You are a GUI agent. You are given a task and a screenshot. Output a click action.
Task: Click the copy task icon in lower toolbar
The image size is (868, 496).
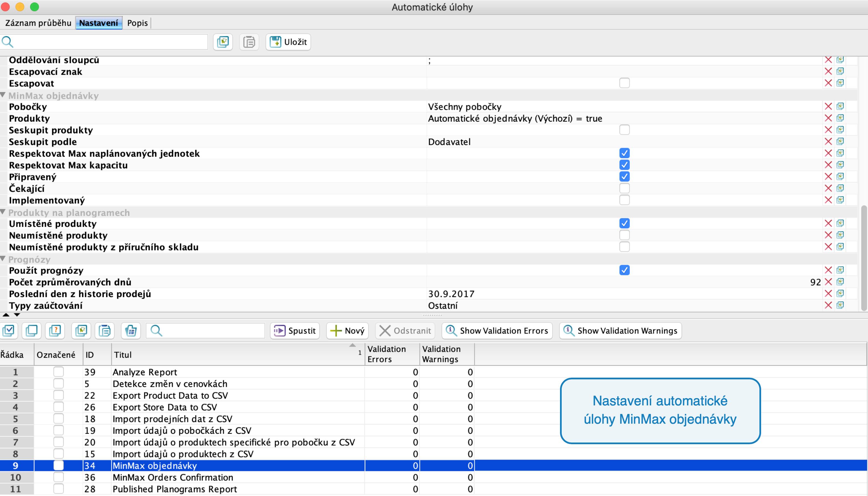click(81, 331)
